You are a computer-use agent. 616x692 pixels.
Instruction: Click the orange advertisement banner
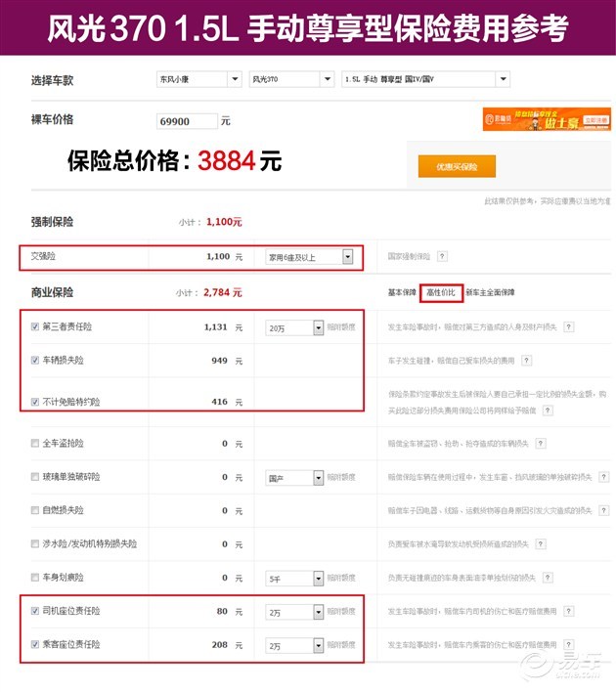[x=547, y=119]
